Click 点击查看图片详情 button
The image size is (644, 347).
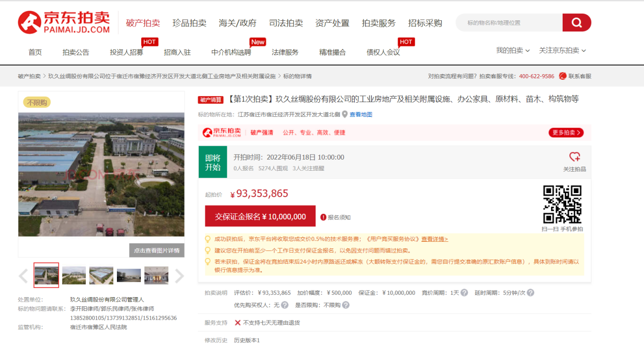coord(157,250)
